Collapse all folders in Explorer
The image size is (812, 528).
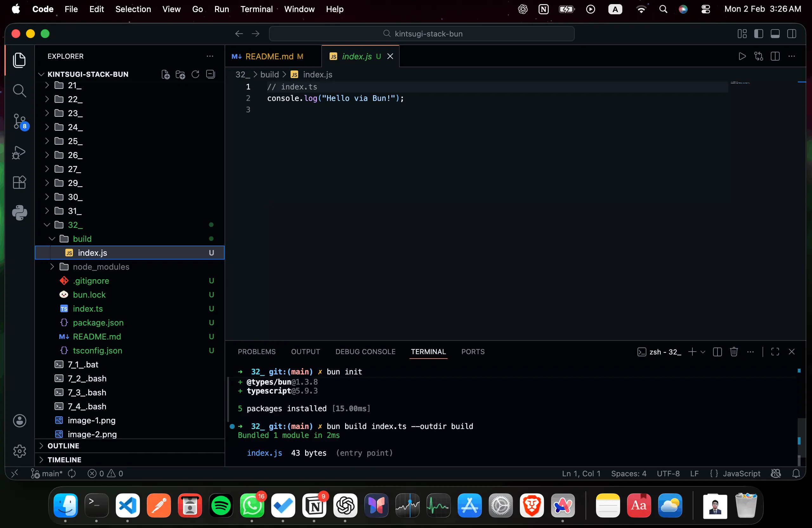tap(211, 74)
